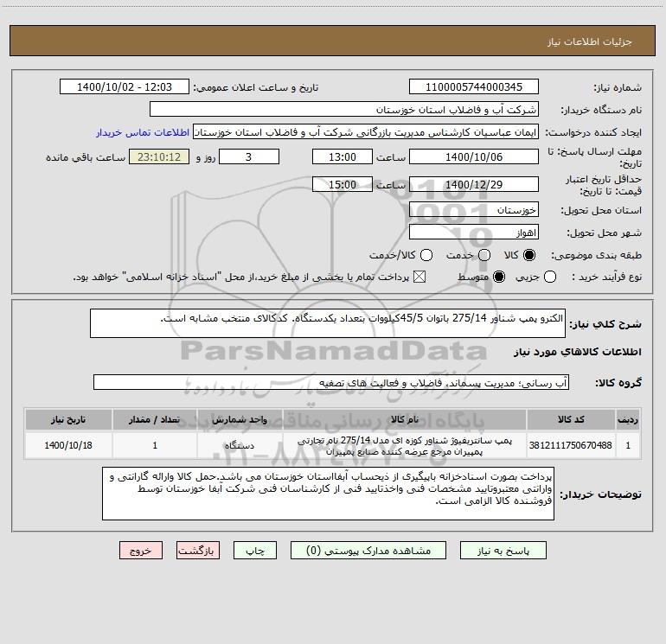This screenshot has height=644, width=666.
Task: Click the price validity date 1400/12/29
Action: click(474, 185)
